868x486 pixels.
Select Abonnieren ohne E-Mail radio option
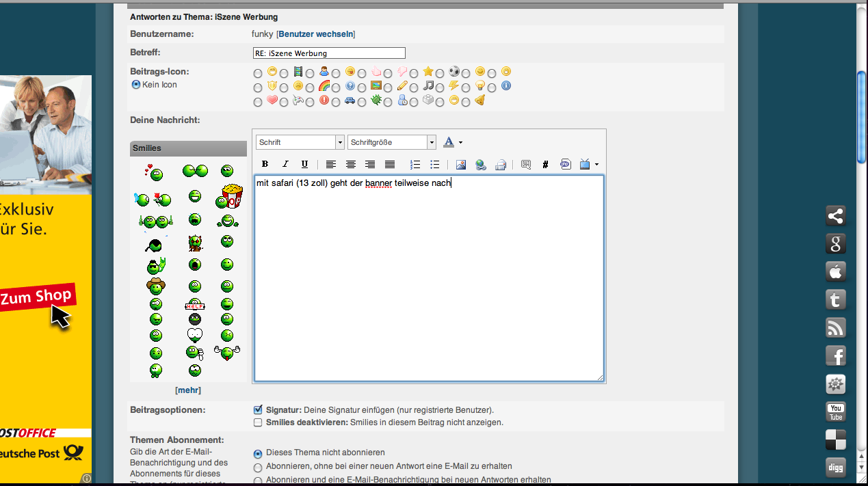[x=258, y=468]
